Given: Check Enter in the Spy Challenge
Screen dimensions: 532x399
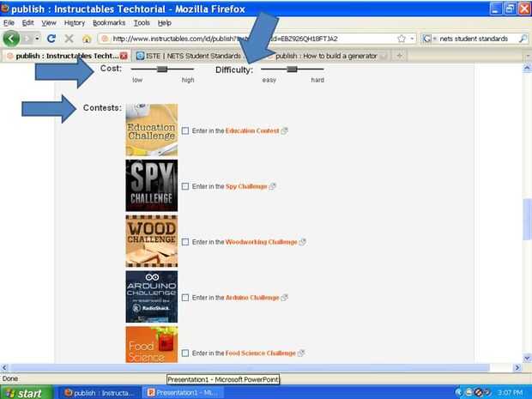Looking at the screenshot, I should tap(184, 186).
